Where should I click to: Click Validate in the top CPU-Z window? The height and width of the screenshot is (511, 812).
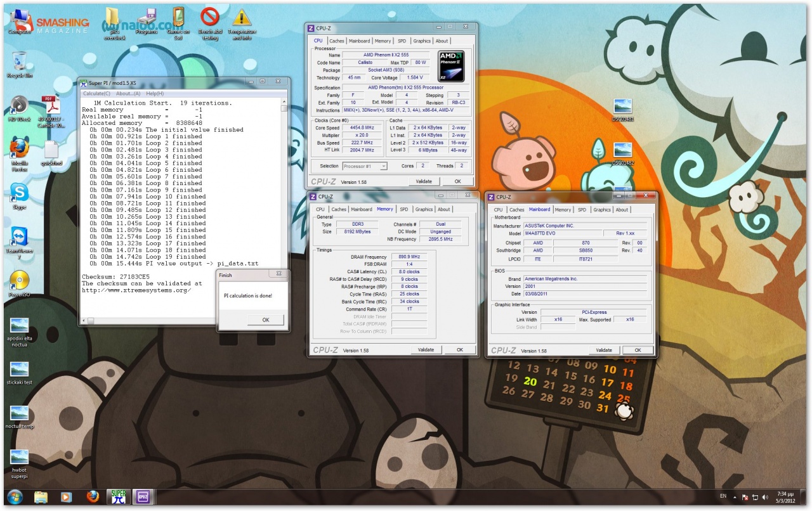pos(424,181)
